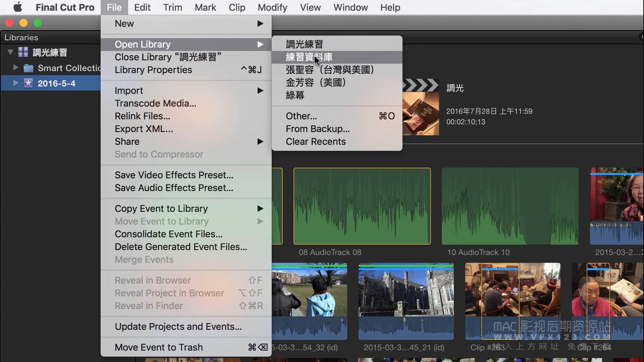Select Clip #264 thumbnail
The height and width of the screenshot is (362, 644).
tap(607, 301)
